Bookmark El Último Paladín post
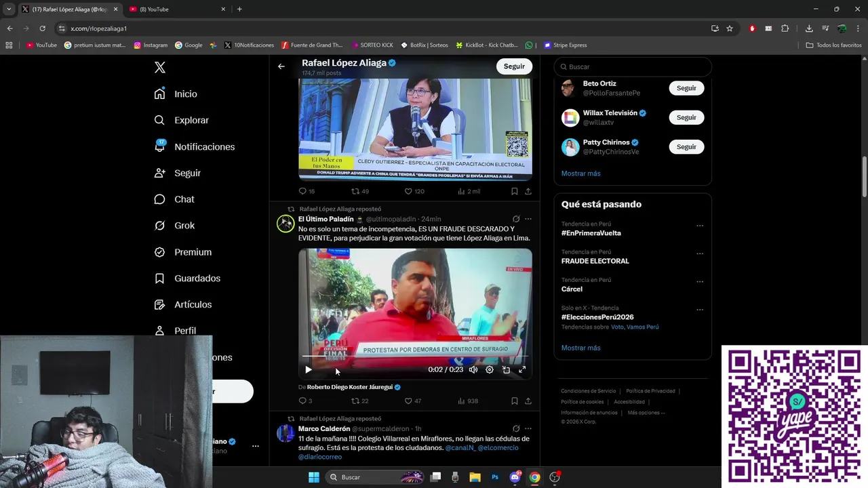 (515, 401)
